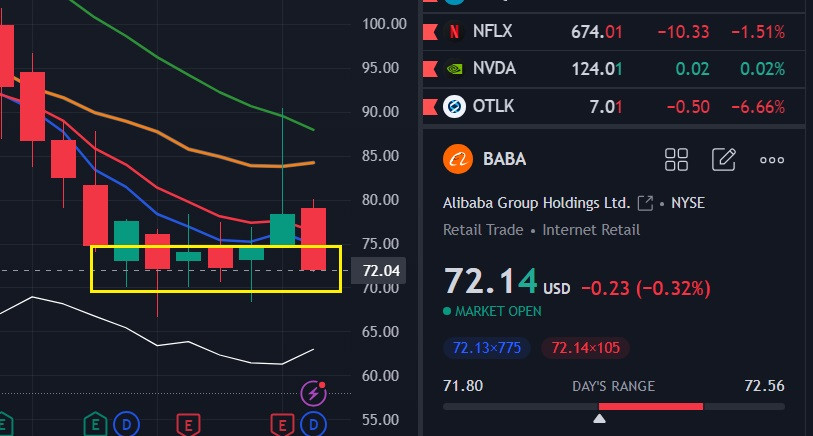Click the white triangle range indicator

point(599,418)
